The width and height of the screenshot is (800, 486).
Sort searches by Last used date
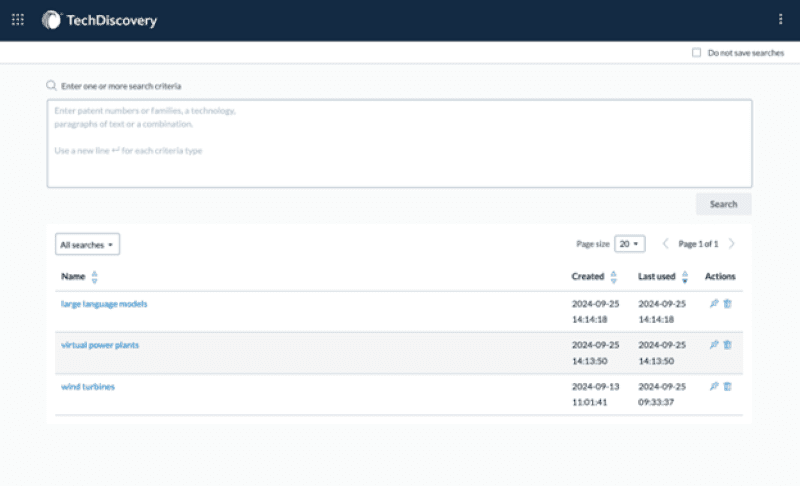point(685,277)
